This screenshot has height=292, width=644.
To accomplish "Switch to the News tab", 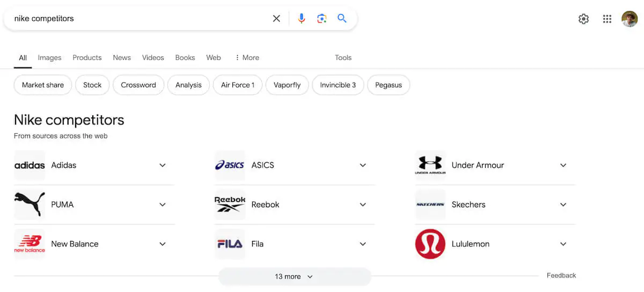I will pos(122,57).
